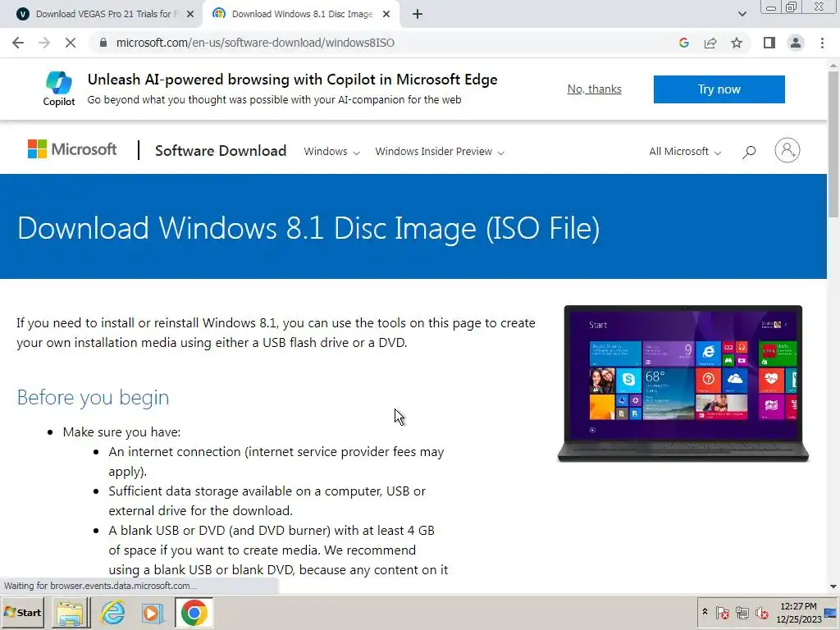The height and width of the screenshot is (630, 840).
Task: Click the muted volume tray icon
Action: (761, 612)
